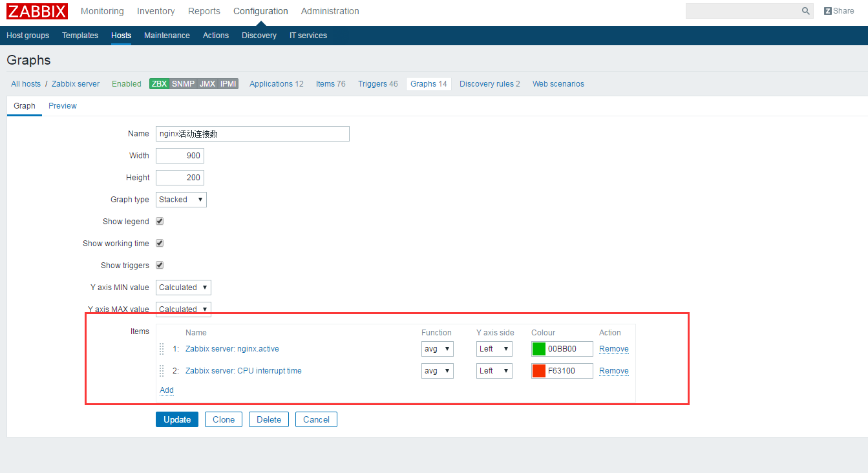This screenshot has width=868, height=473.
Task: Go to Maintenance submenu
Action: pos(167,36)
